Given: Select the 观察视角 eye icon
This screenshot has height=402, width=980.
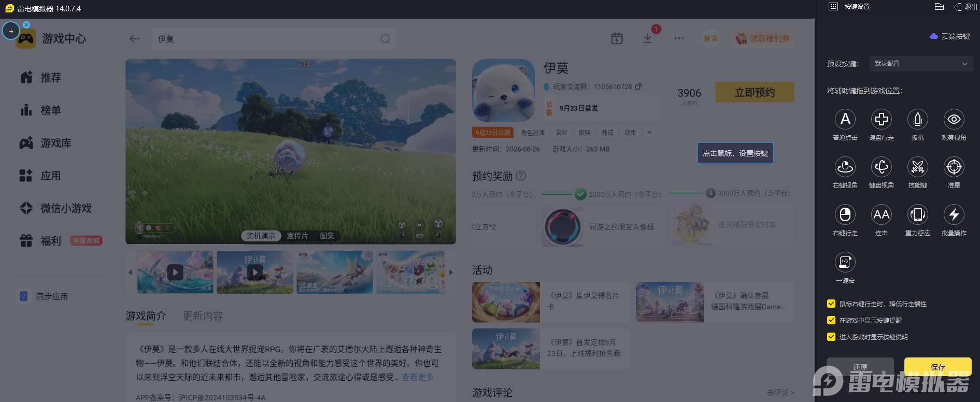Looking at the screenshot, I should pos(954,119).
